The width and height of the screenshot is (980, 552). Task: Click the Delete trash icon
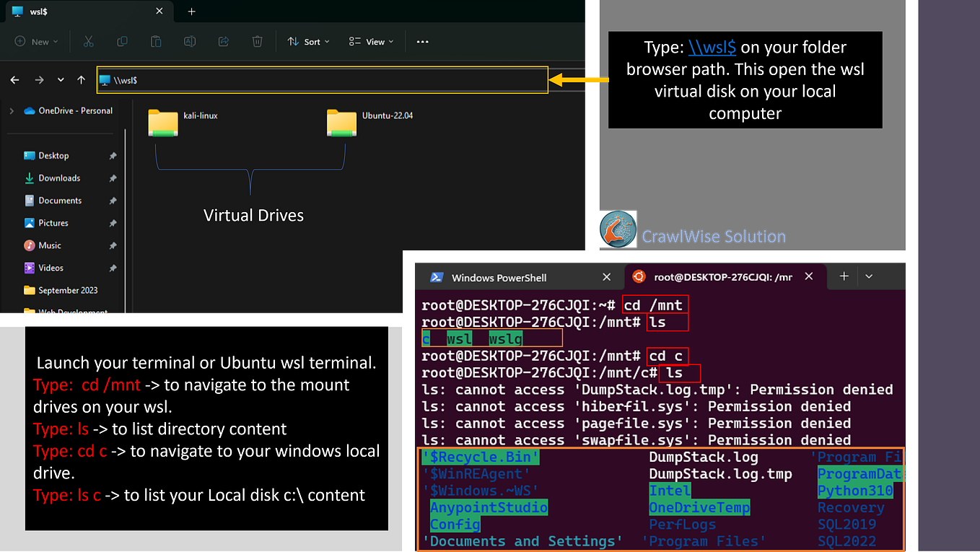(x=257, y=42)
